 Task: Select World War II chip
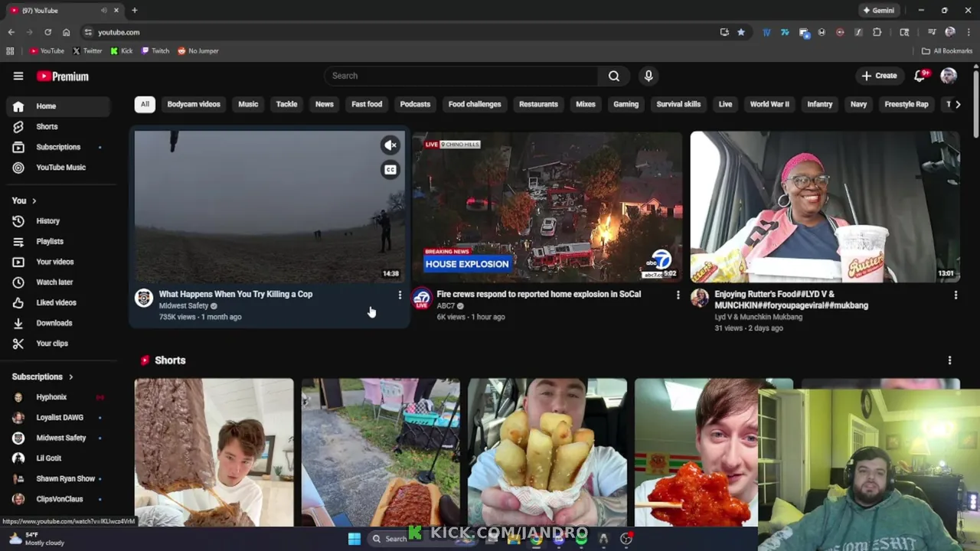point(769,104)
